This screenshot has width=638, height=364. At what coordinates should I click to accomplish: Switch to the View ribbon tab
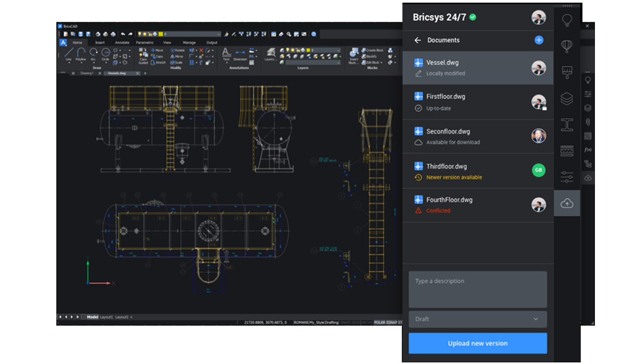[x=167, y=43]
